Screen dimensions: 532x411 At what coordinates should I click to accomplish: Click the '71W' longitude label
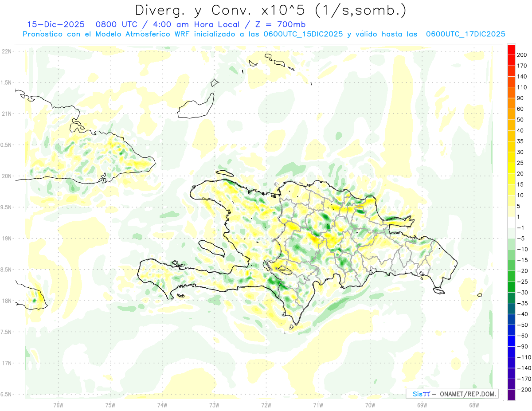tap(318, 405)
